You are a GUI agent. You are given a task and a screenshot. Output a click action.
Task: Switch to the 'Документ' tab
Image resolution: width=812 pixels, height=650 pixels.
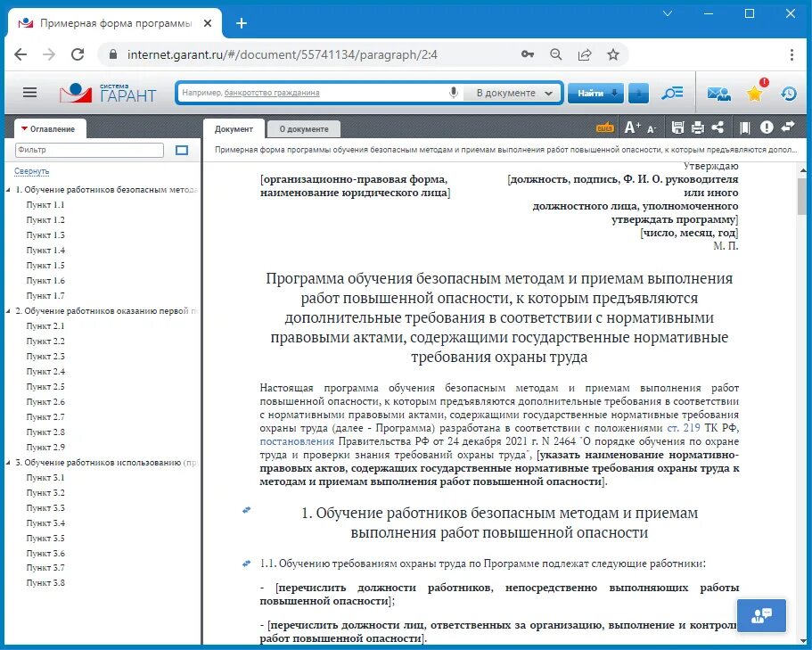[234, 129]
